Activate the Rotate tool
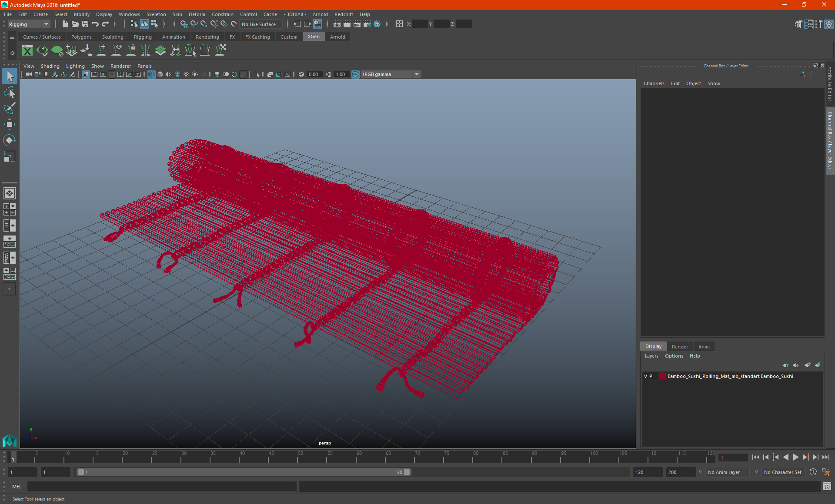 10,140
